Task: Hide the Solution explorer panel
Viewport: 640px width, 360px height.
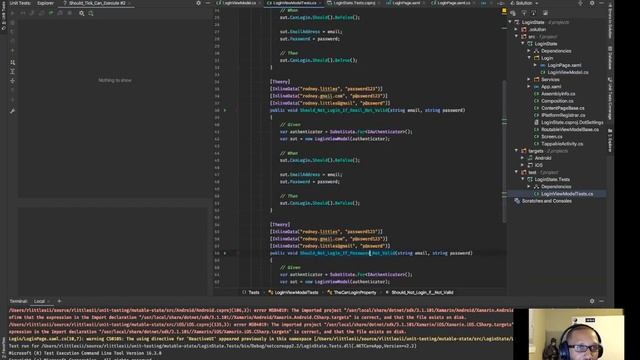Action: coord(601,3)
